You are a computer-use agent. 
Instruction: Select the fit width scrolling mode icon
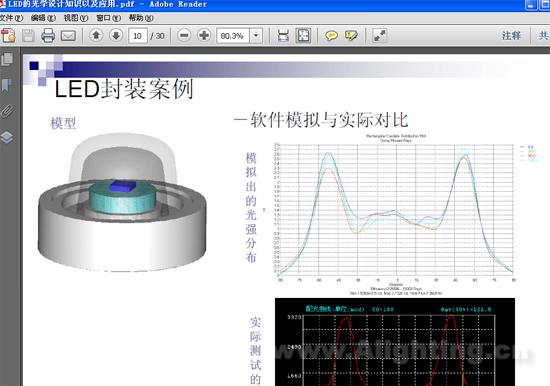283,36
